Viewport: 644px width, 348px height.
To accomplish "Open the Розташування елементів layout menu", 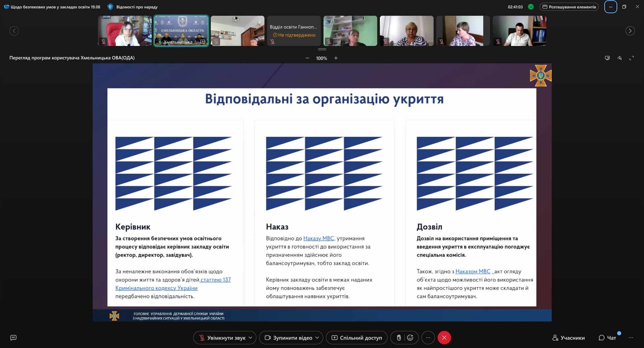I will (569, 7).
